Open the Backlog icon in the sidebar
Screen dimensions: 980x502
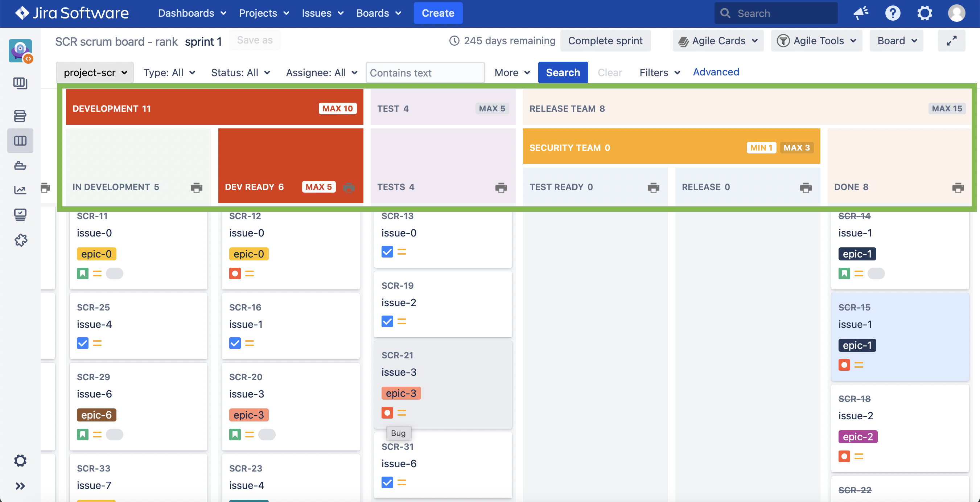coord(20,116)
